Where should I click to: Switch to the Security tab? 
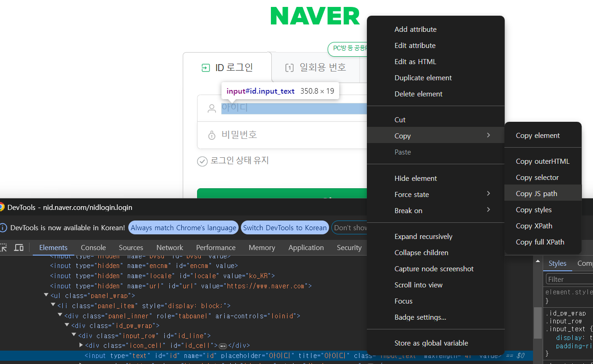pyautogui.click(x=349, y=248)
